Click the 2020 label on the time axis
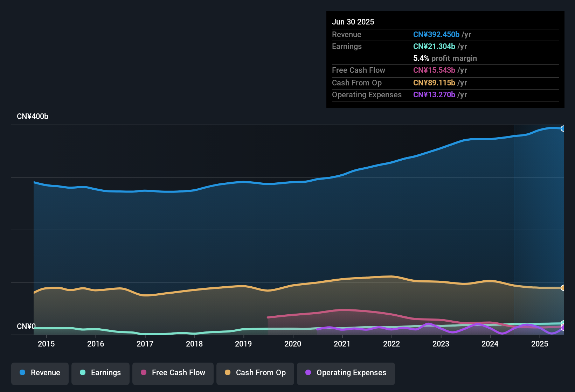 click(x=293, y=344)
